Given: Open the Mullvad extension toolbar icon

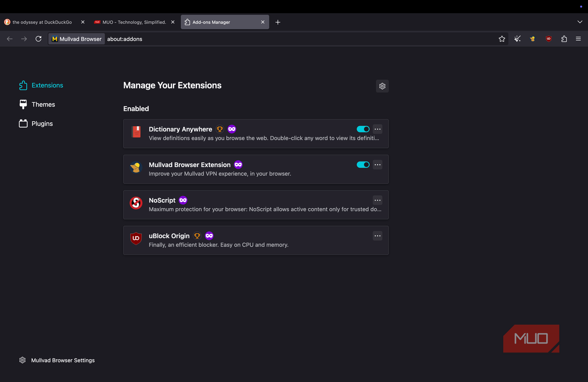Looking at the screenshot, I should 533,39.
